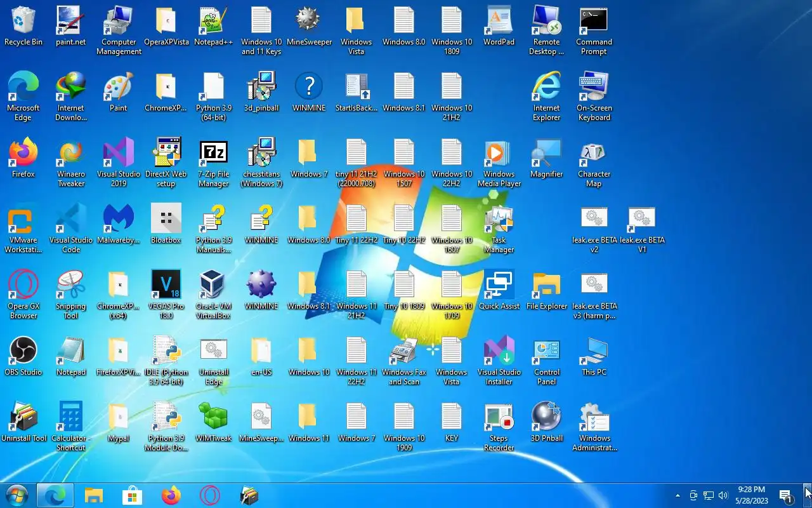Open the VEGAS Pro 18.0 shortcut
812x508 pixels.
point(166,295)
